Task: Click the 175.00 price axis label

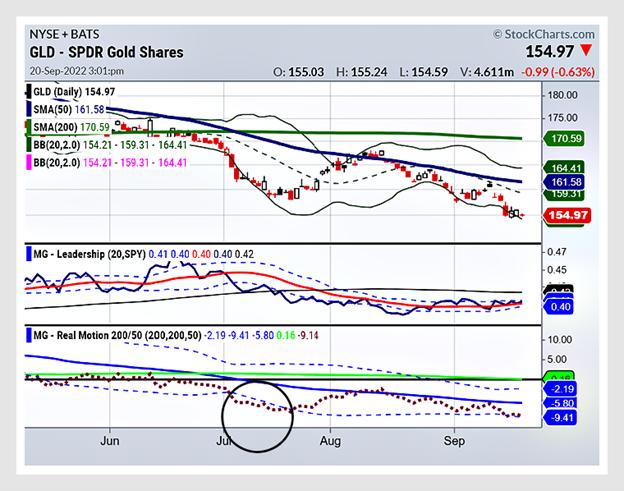Action: (562, 118)
